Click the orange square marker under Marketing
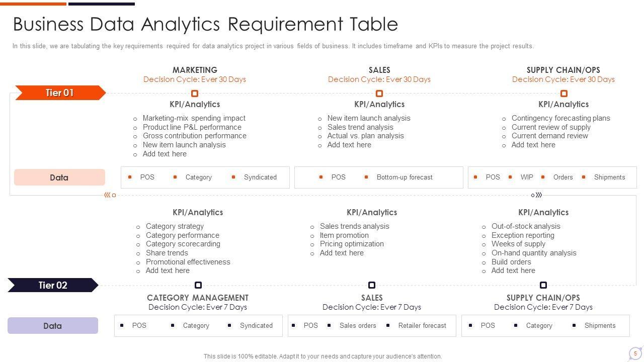 tap(195, 94)
